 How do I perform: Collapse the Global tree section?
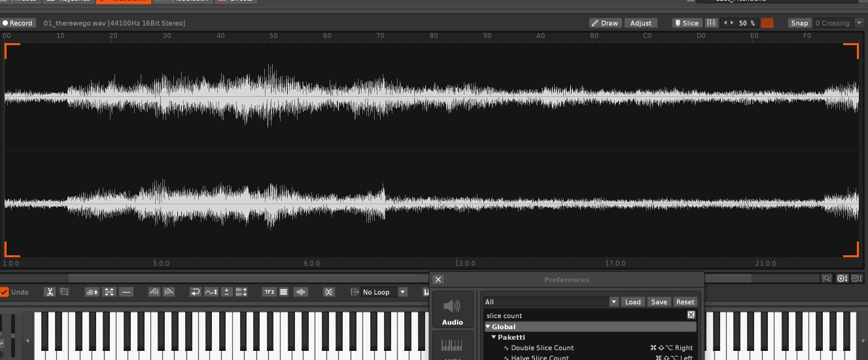488,327
